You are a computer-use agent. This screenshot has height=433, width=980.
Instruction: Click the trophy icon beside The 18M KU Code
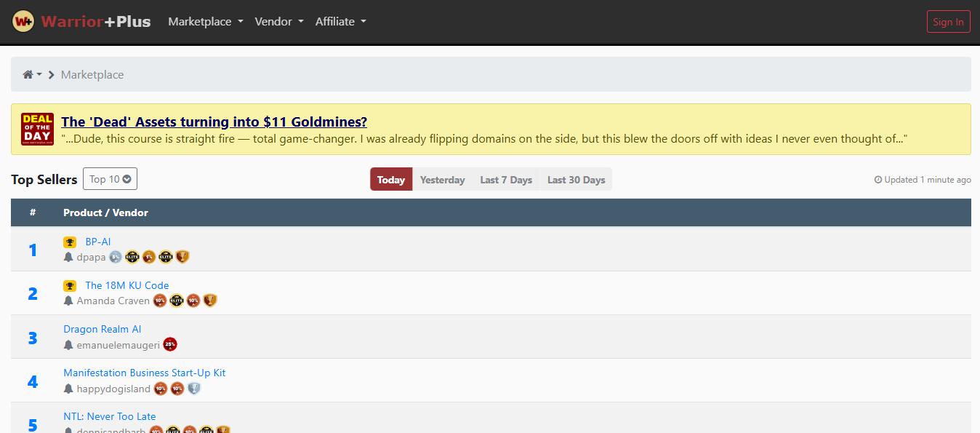click(70, 286)
